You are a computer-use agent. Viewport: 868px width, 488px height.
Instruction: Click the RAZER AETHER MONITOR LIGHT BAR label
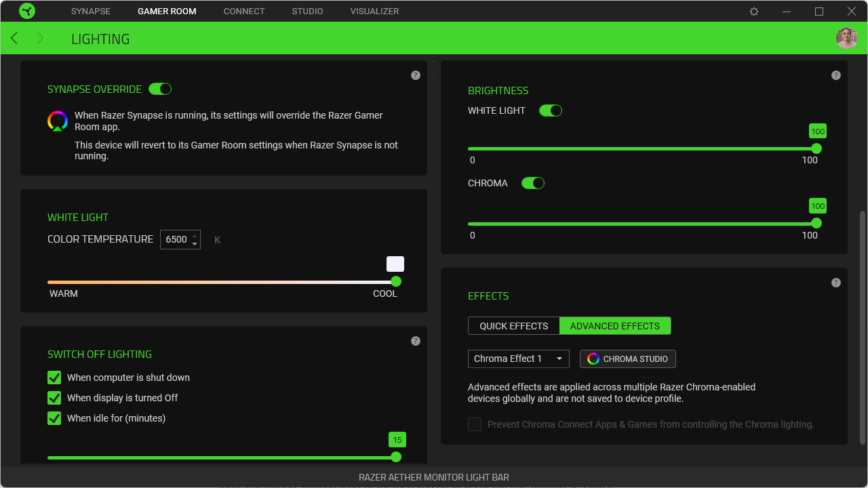click(434, 477)
